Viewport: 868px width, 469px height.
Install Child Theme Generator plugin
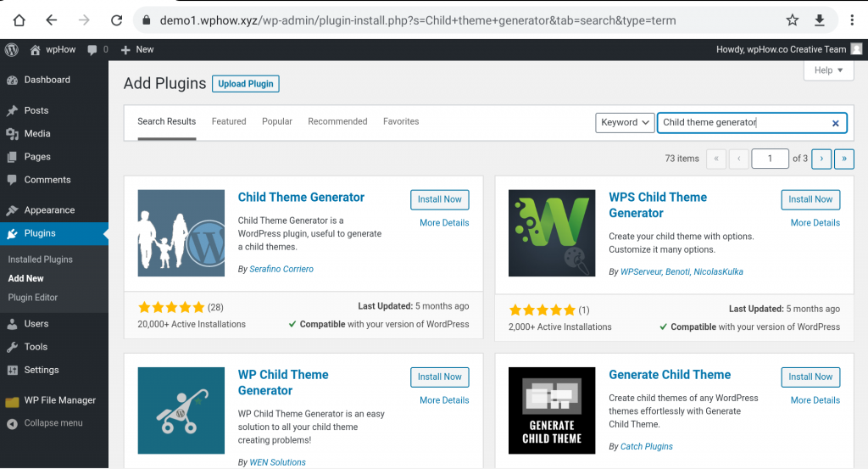pyautogui.click(x=440, y=199)
